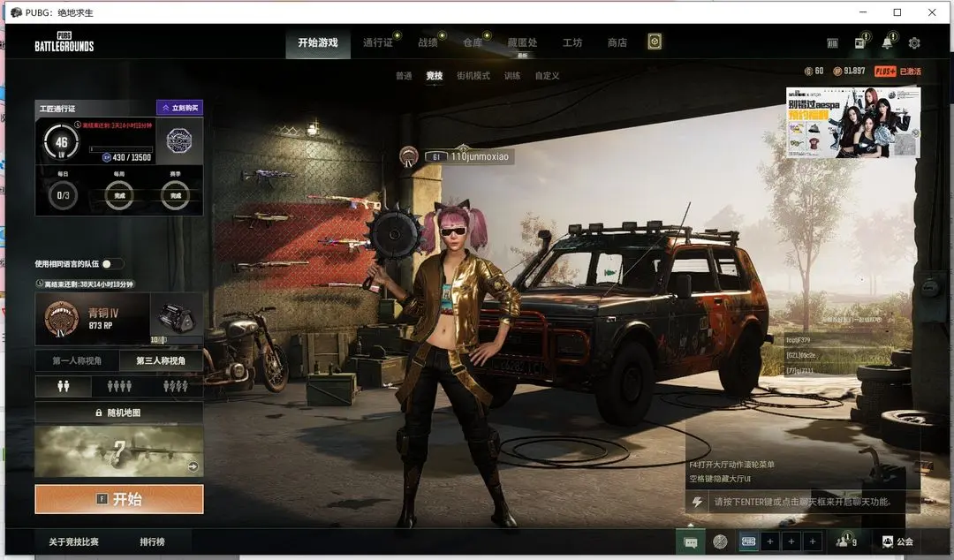This screenshot has height=560, width=954.
Task: Click the G-Coin currency icon
Action: [x=808, y=72]
